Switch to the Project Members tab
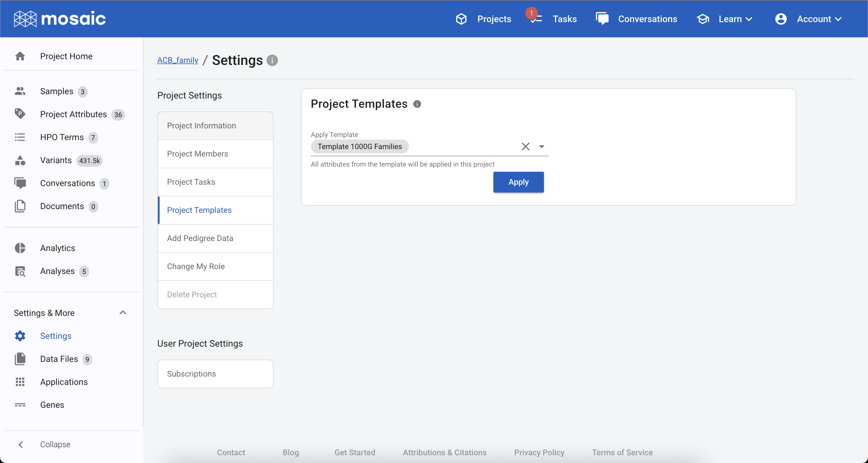The height and width of the screenshot is (463, 868). [x=198, y=154]
